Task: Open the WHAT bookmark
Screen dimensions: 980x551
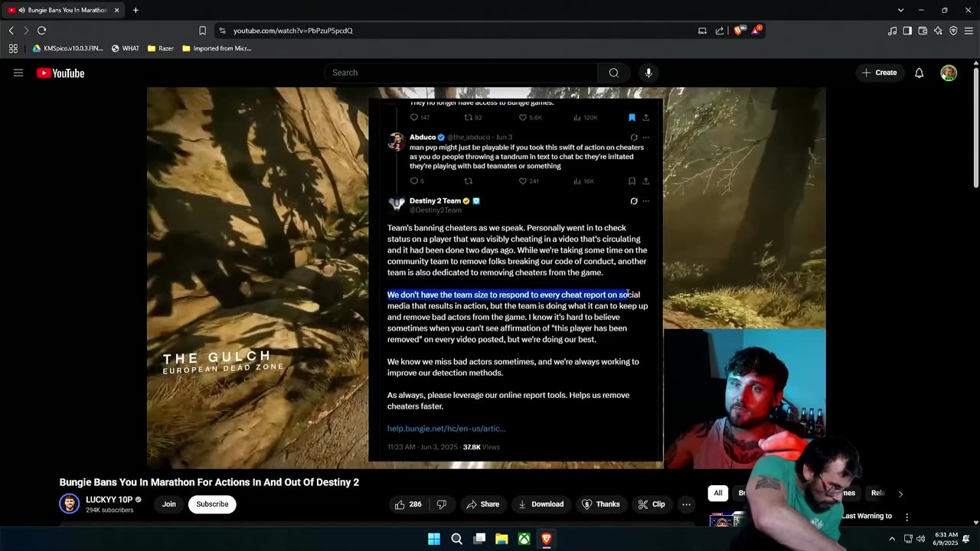Action: coord(126,48)
